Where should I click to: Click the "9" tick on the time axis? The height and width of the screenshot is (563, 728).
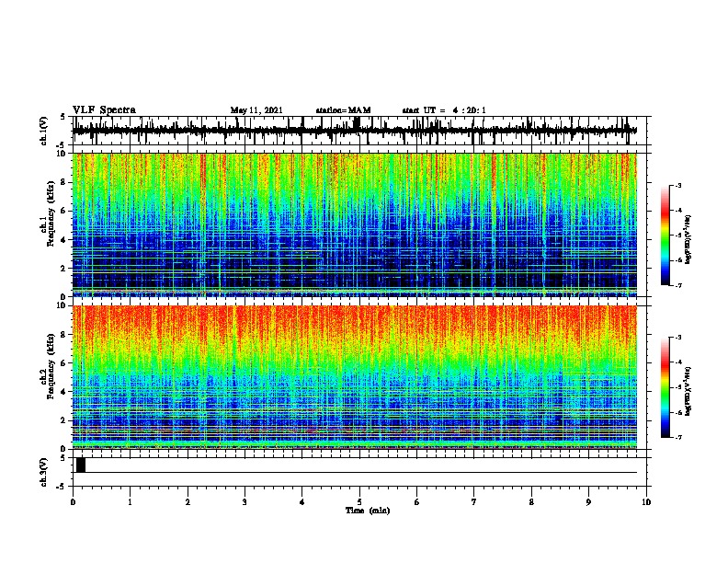(588, 502)
